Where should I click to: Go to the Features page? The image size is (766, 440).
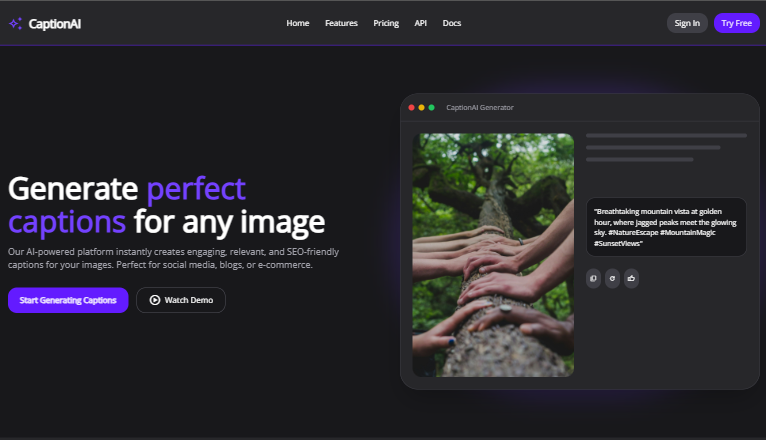tap(341, 23)
